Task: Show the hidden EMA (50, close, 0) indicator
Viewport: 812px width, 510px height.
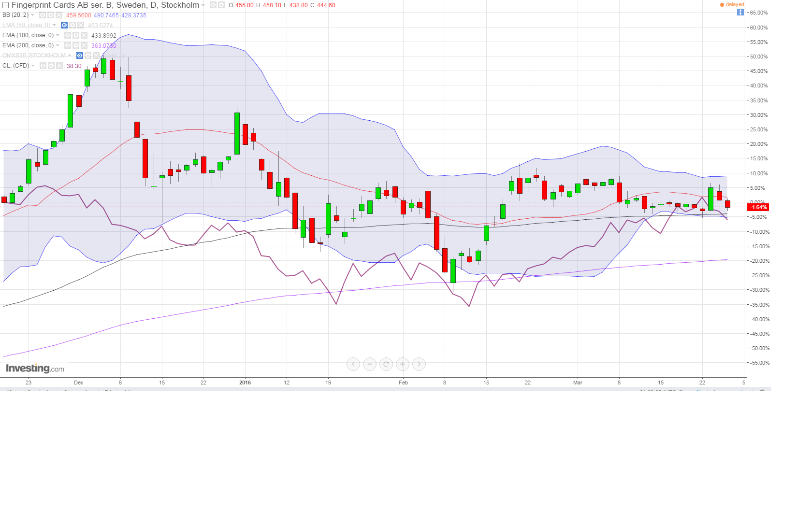Action: tap(64, 25)
